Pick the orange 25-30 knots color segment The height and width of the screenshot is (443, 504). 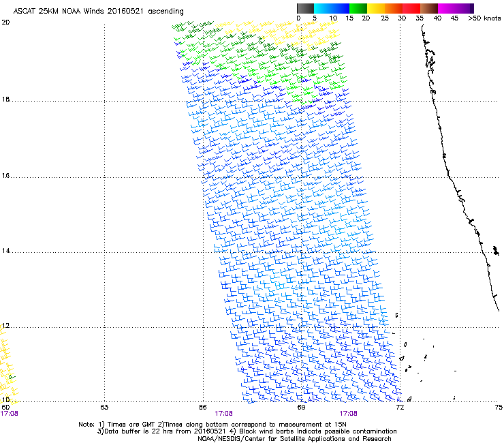point(394,8)
